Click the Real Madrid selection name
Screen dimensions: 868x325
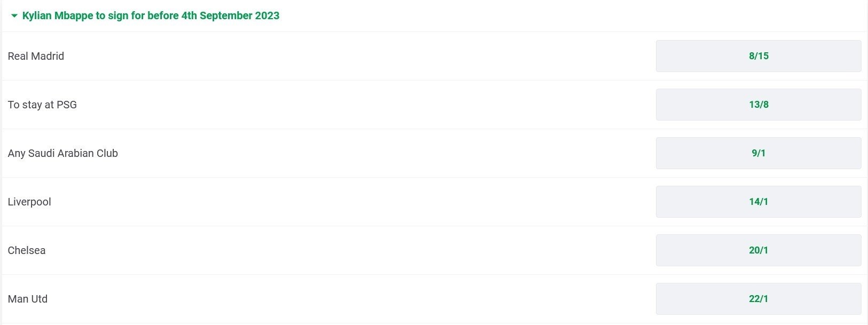click(x=36, y=56)
